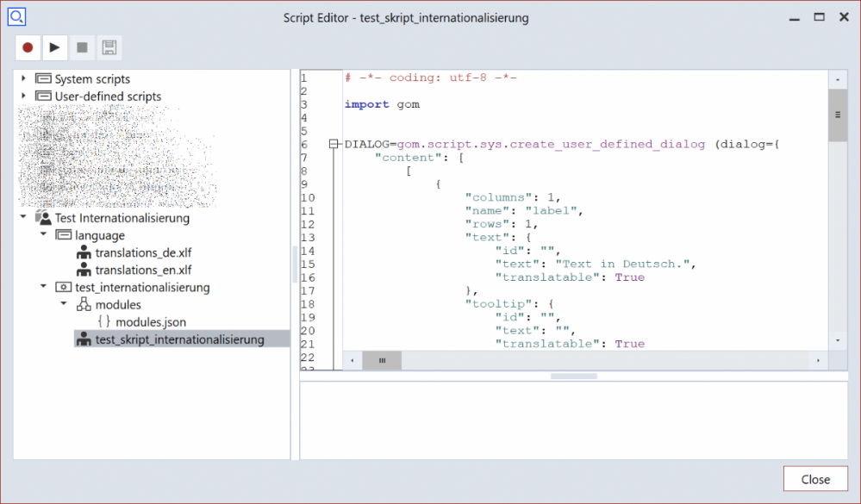This screenshot has height=504, width=861.
Task: Open the translations_de.xlf script icon
Action: 84,252
